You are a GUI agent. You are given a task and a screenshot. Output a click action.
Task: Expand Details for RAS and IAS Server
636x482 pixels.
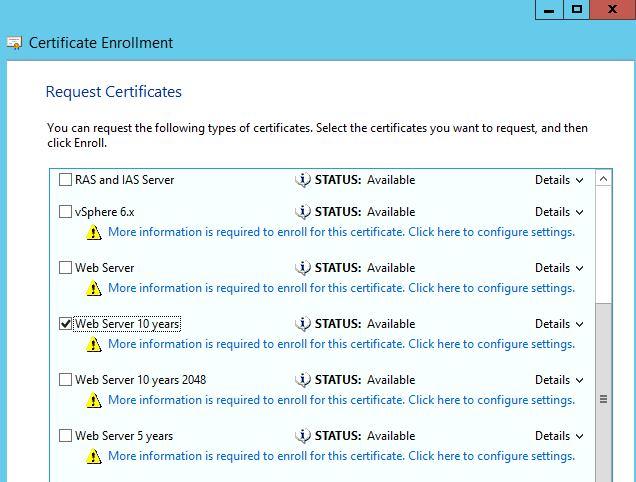click(x=558, y=180)
